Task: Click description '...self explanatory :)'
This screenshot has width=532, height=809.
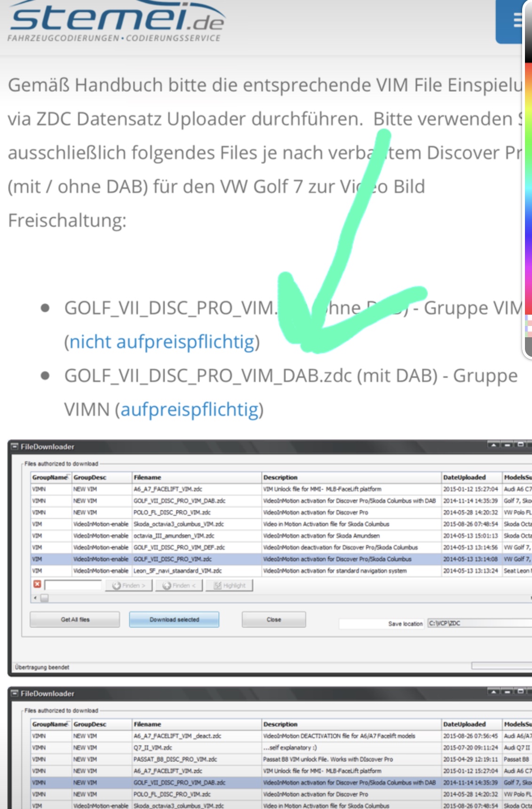Action: pyautogui.click(x=290, y=748)
